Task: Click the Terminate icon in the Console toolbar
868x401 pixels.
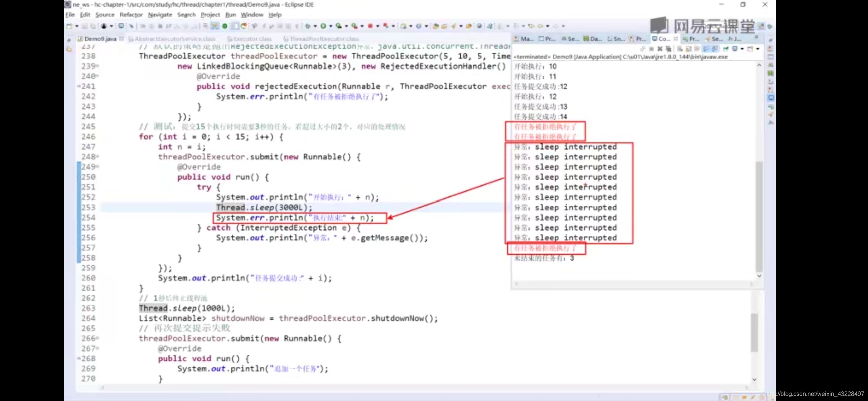Action: pos(651,49)
